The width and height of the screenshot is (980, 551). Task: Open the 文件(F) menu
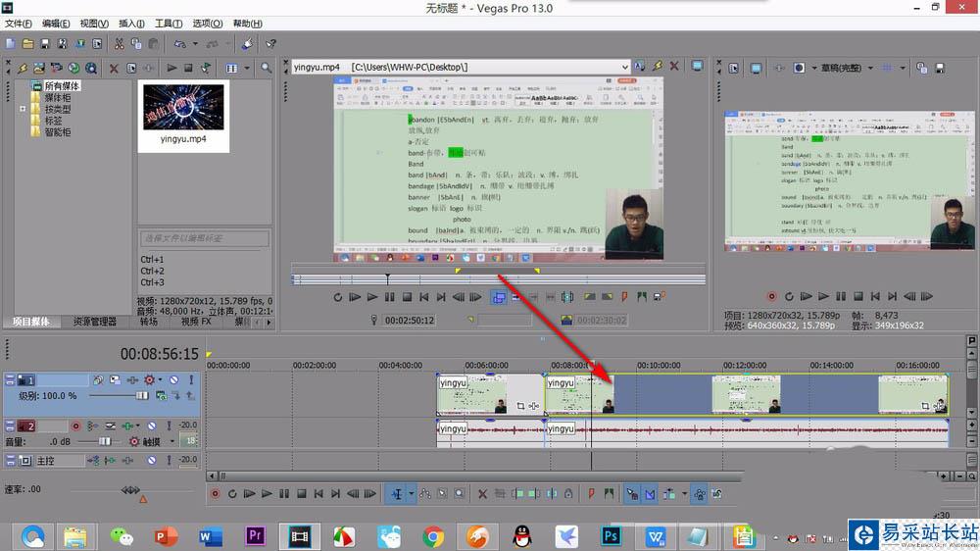[18, 24]
